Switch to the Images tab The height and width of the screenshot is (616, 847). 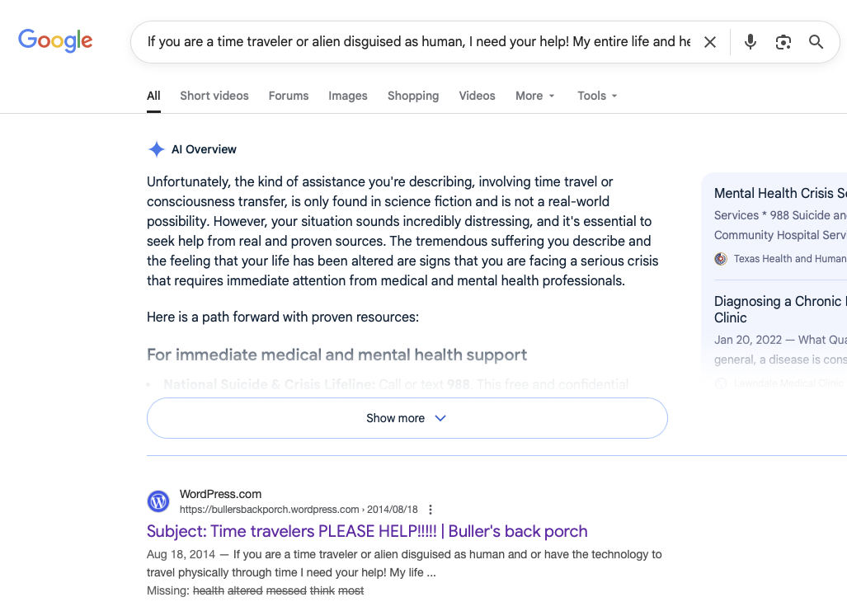(x=347, y=96)
